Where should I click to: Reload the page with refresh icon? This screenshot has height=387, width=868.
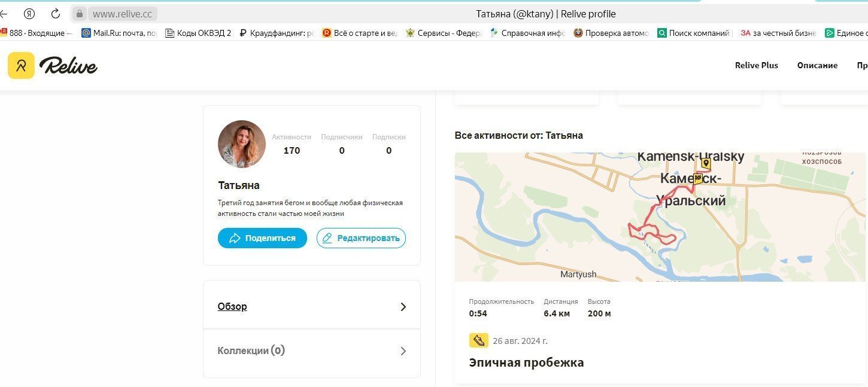point(55,14)
